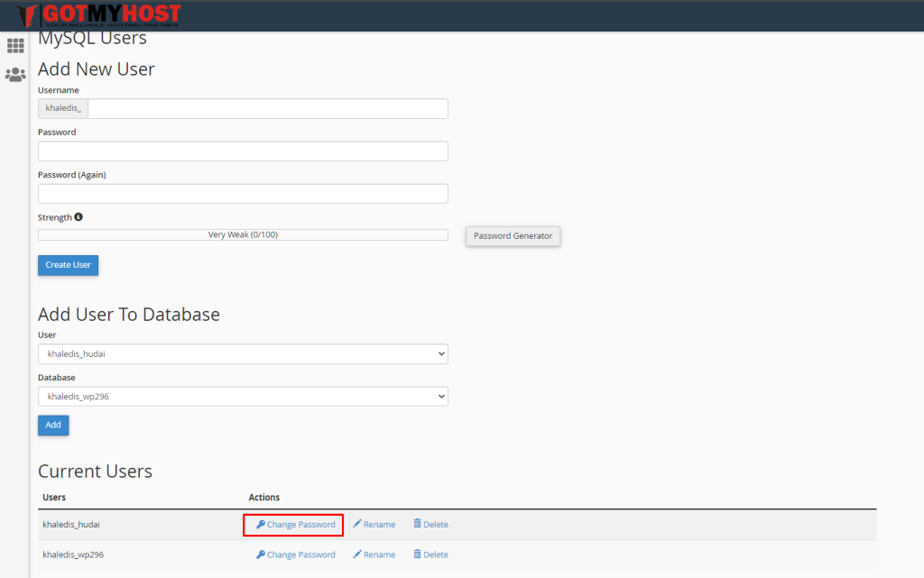Click the Strength info icon
This screenshot has width=924, height=578.
[79, 217]
